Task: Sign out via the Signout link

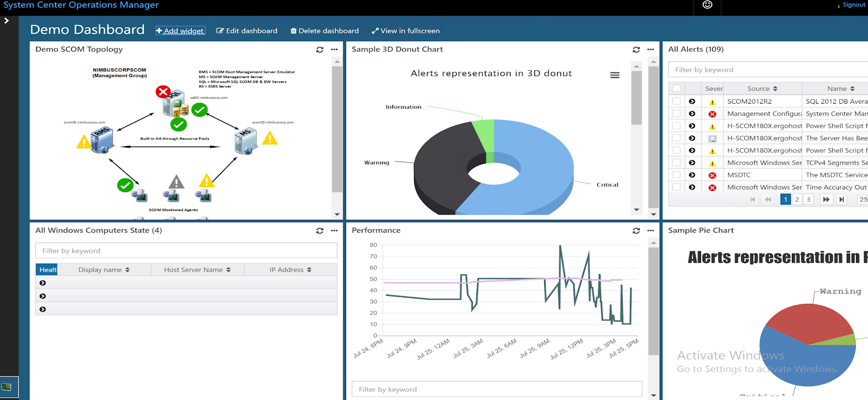Action: (854, 5)
